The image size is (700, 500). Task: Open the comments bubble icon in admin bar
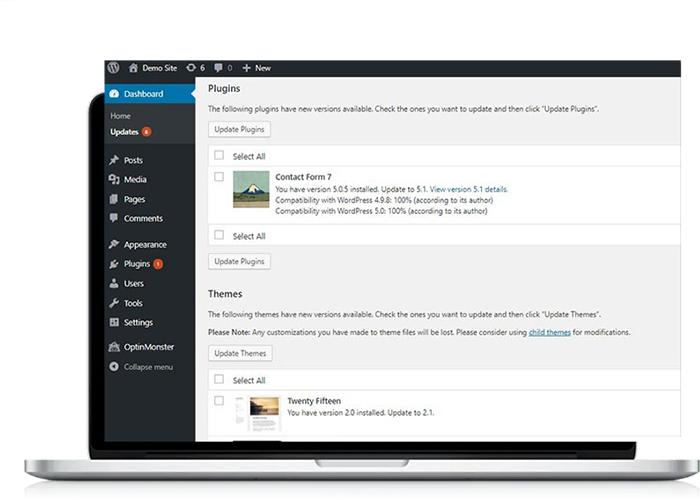coord(218,68)
